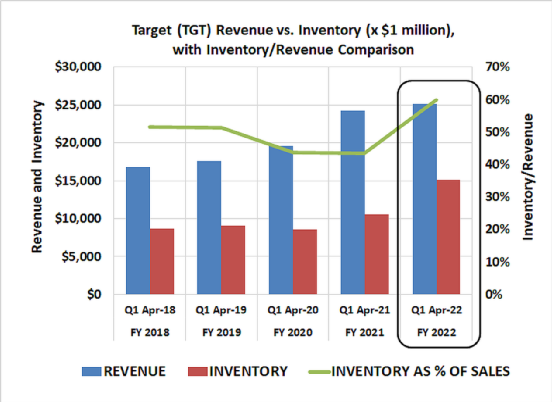Click the 0% right-axis value
Image resolution: width=552 pixels, height=402 pixels.
494,294
